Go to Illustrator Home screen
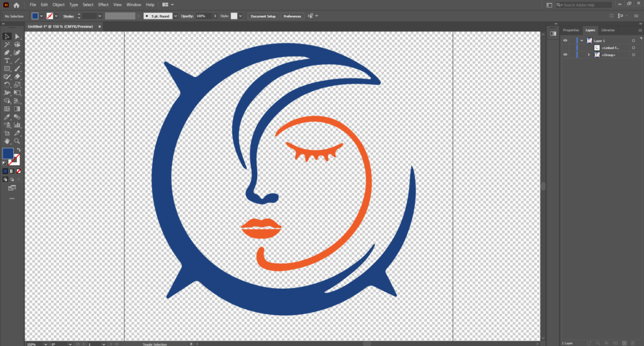 16,5
